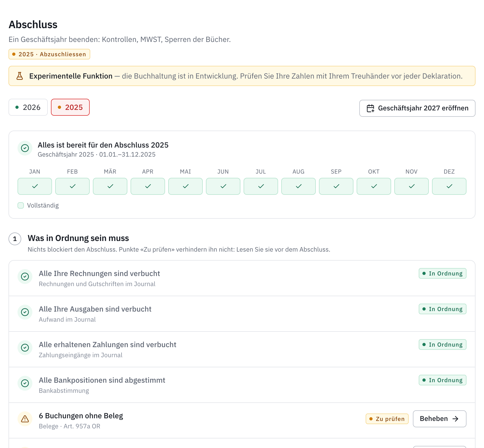Image resolution: width=484 pixels, height=448 pixels.
Task: Select the JAN month cell
Action: coord(35,186)
